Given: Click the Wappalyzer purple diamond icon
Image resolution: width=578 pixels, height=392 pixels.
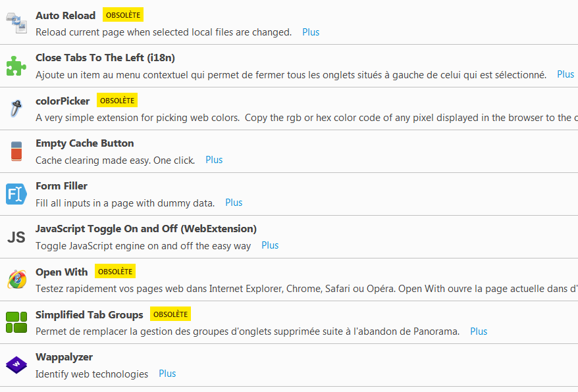Looking at the screenshot, I should coord(16,365).
